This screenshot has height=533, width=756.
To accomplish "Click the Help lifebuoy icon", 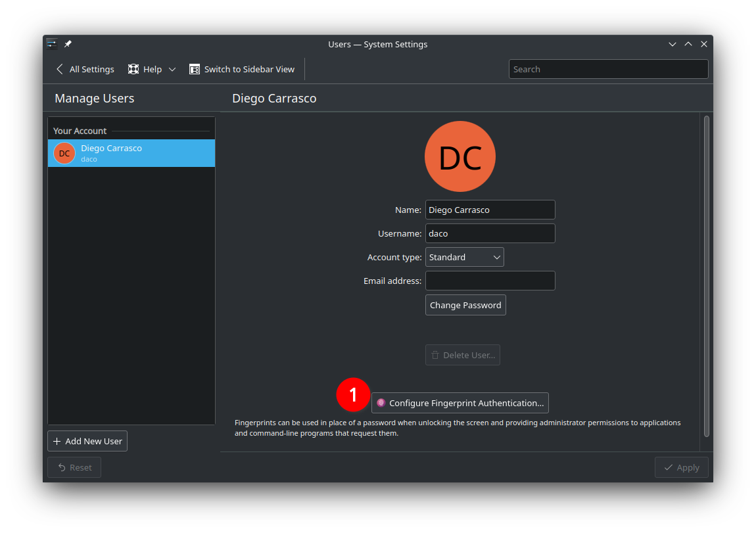I will click(x=133, y=69).
